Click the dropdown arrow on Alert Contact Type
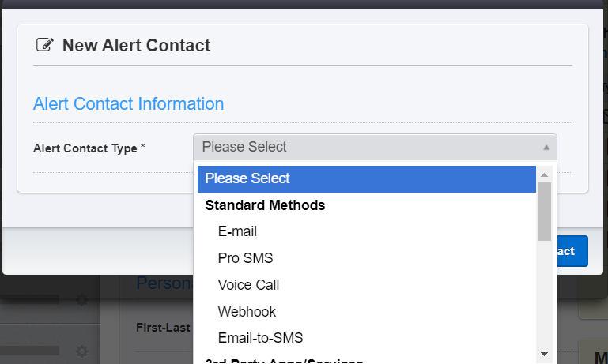 [x=546, y=147]
